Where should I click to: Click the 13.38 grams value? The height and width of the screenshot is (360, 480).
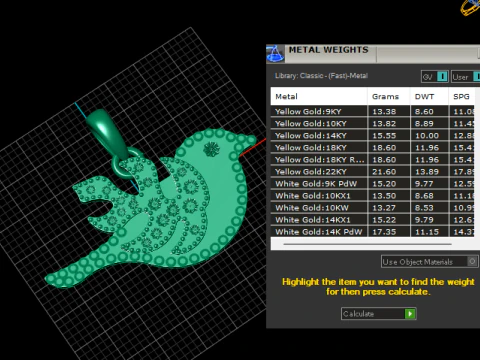[384, 112]
